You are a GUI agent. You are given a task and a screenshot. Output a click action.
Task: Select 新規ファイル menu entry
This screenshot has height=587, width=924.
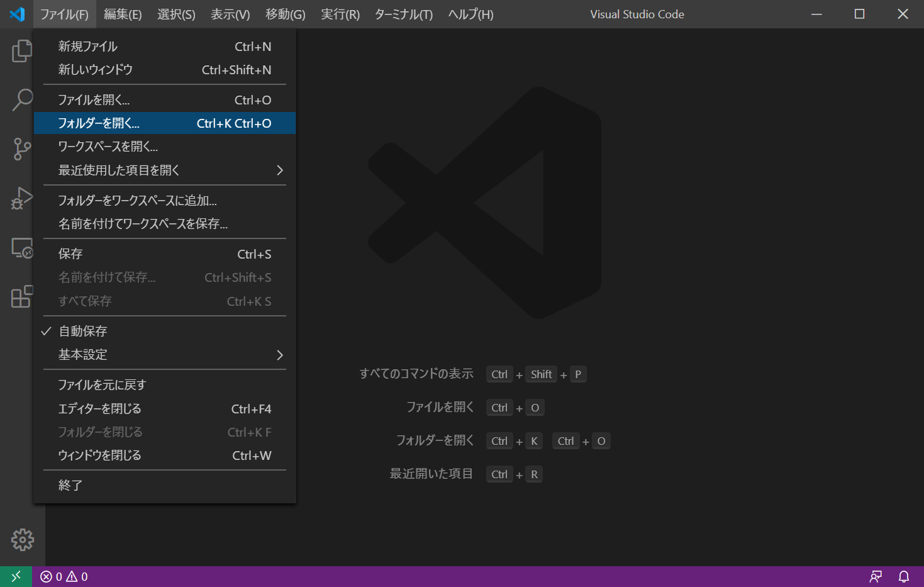click(164, 47)
